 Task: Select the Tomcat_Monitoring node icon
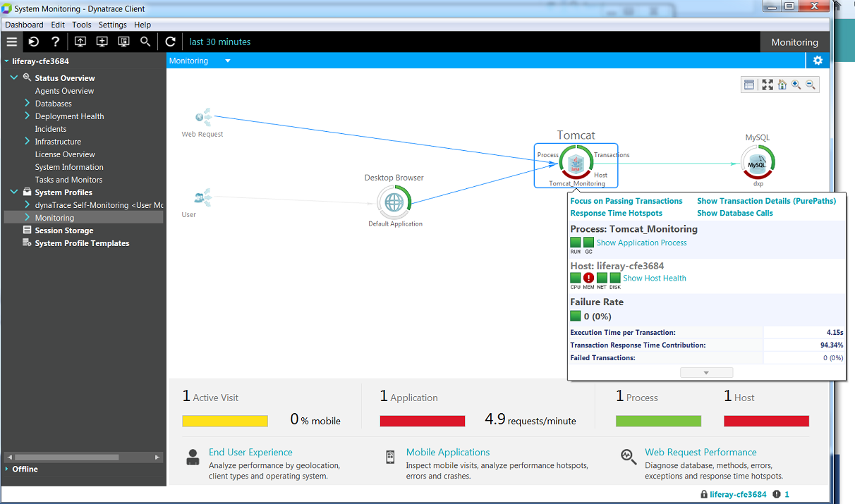[576, 161]
